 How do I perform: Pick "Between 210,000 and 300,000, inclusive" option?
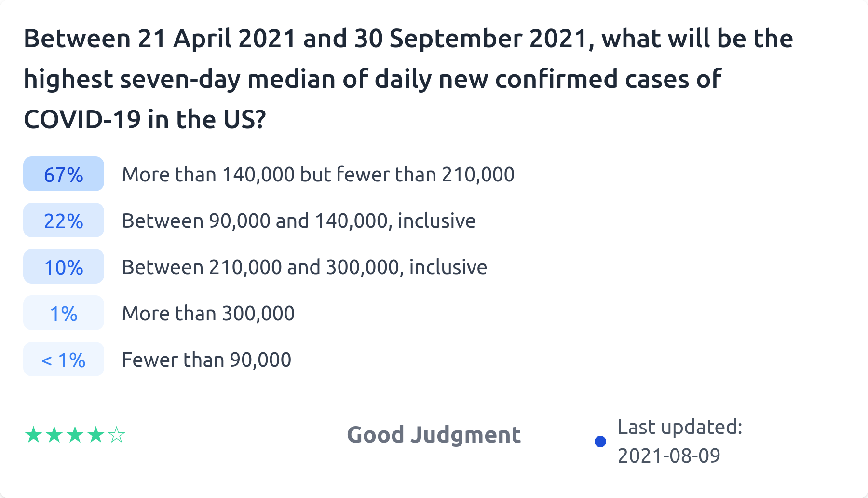(x=304, y=267)
